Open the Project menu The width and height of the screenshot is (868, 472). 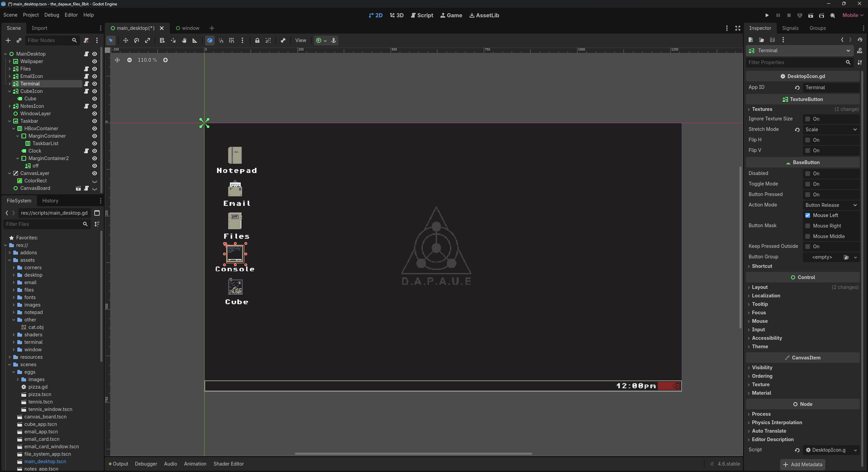coord(31,15)
